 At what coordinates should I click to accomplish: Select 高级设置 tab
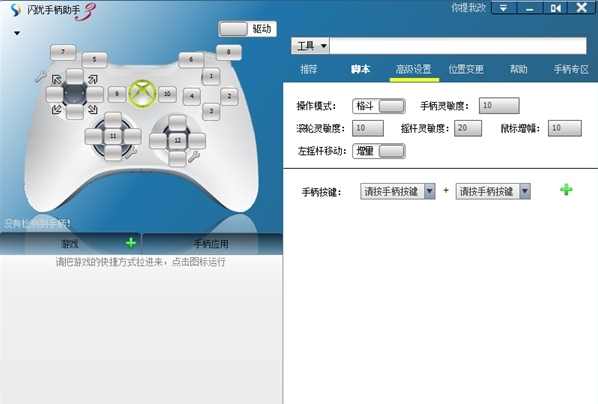click(413, 69)
